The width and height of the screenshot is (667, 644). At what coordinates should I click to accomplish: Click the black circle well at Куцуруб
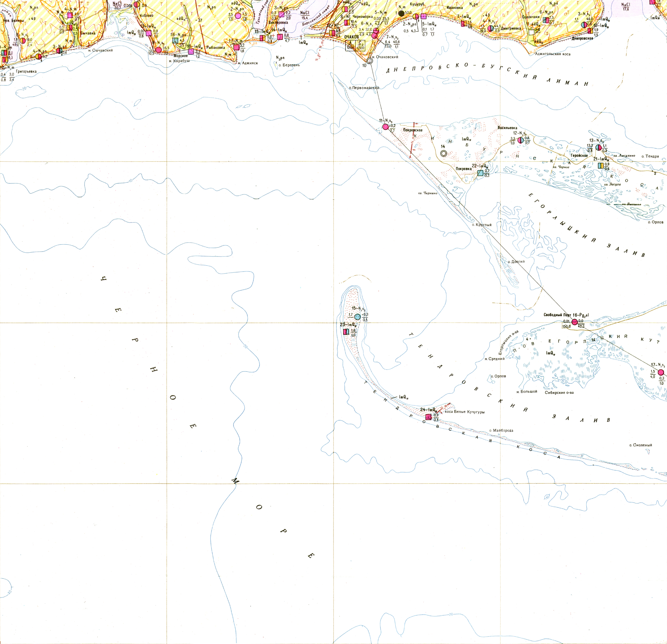pos(401,13)
